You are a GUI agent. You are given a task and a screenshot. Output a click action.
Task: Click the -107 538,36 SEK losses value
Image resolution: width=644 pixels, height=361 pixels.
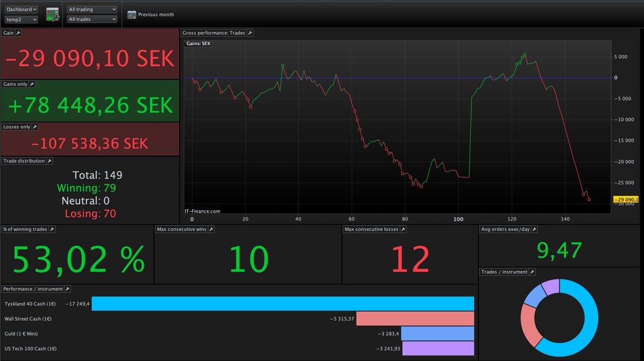point(90,143)
